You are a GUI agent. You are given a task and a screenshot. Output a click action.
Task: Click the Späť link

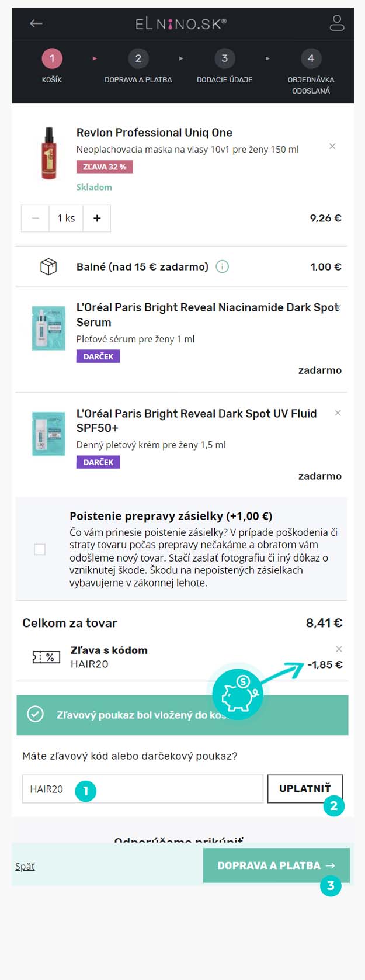[x=25, y=866]
